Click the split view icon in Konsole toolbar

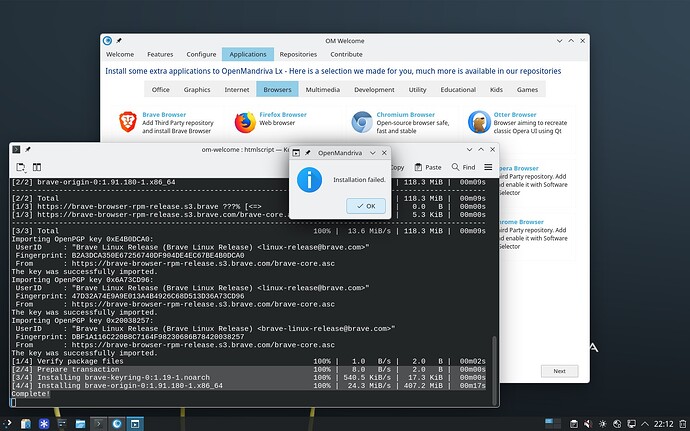[37, 167]
